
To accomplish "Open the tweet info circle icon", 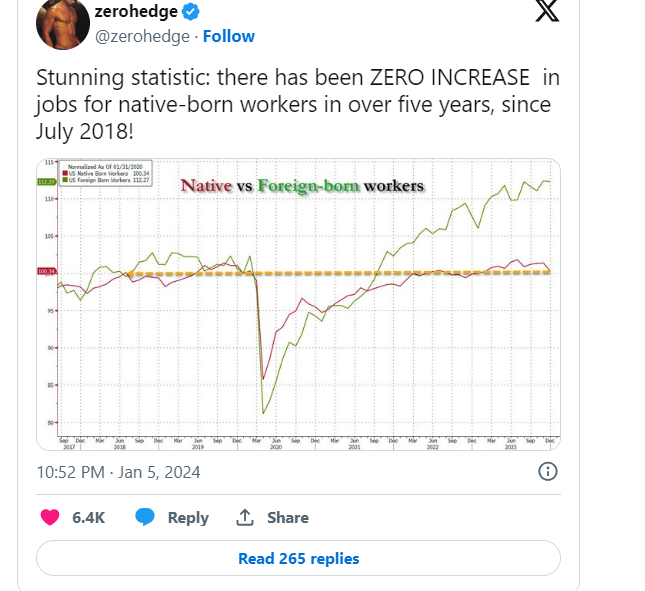I will tap(548, 471).
